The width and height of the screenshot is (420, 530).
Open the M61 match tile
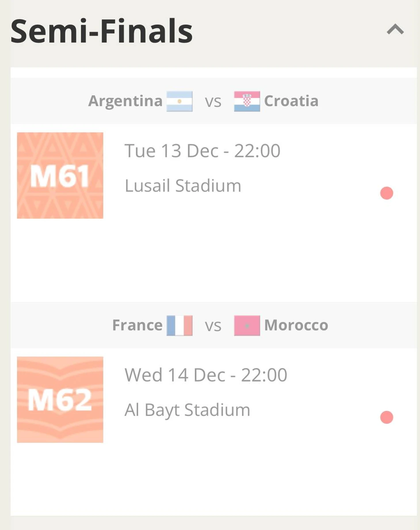tap(60, 175)
